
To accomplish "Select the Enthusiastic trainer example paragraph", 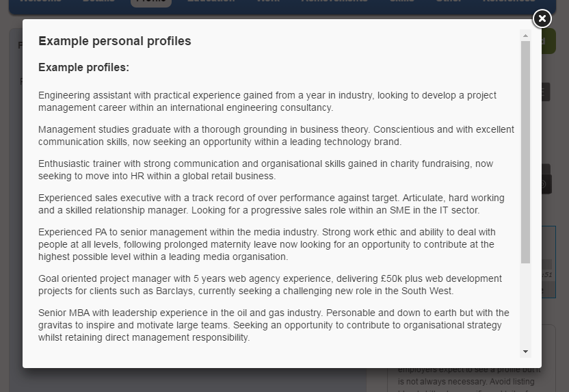I will tap(265, 170).
